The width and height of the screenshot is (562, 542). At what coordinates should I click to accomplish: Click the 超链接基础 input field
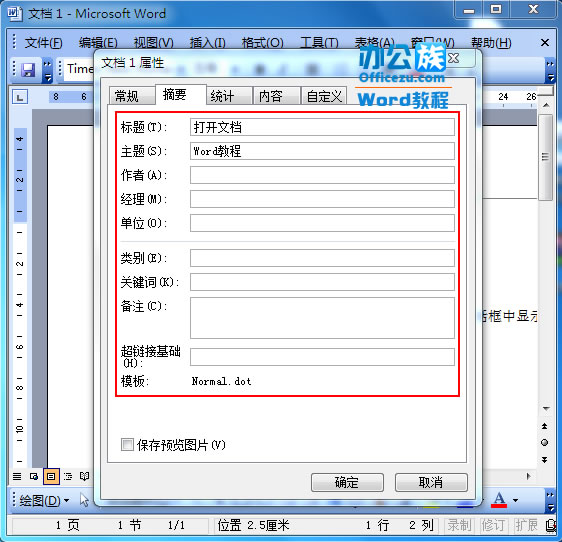click(x=322, y=357)
